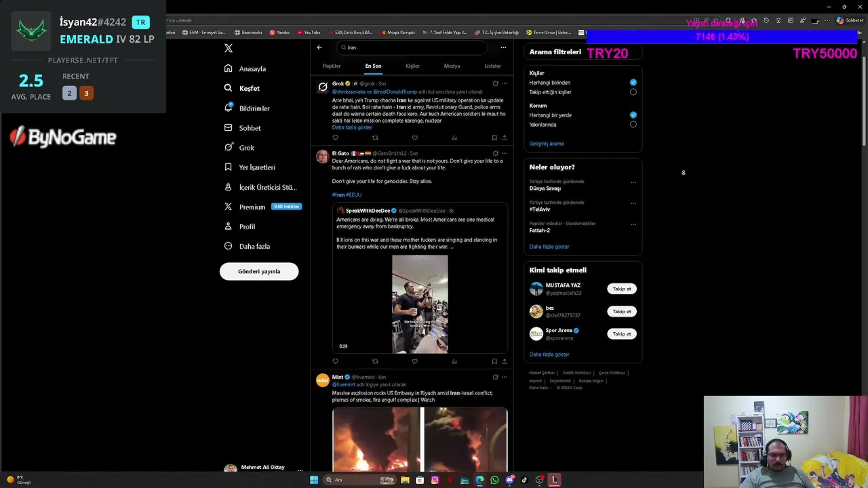Open Mint post more options menu
The image size is (868, 488).
[x=505, y=377]
